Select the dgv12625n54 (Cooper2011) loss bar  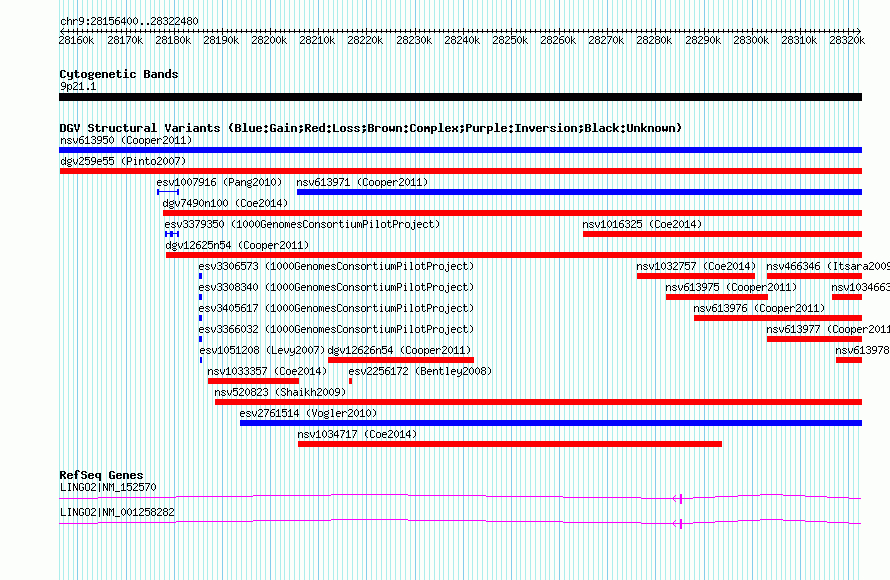click(x=514, y=255)
